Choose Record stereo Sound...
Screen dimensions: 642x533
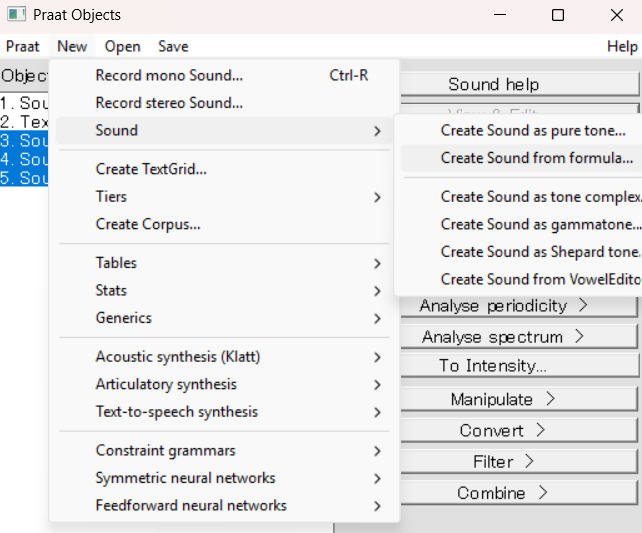coord(224,103)
